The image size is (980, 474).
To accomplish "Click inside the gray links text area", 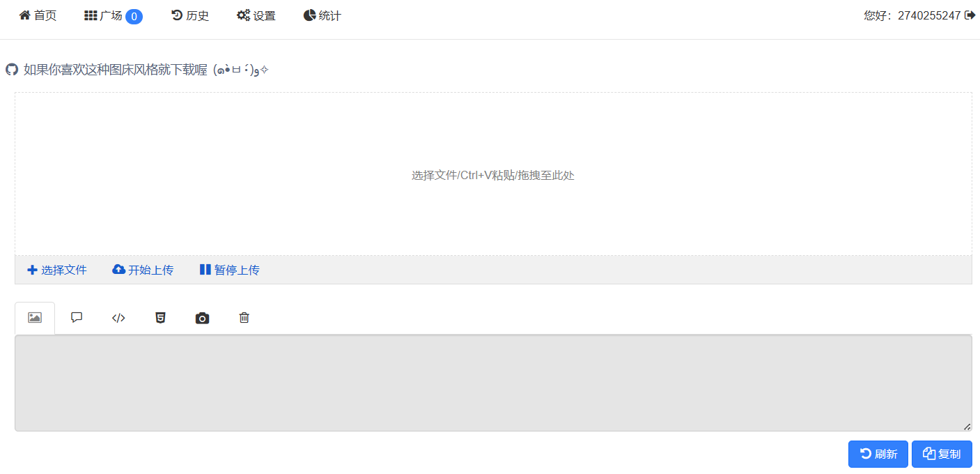I will [493, 383].
